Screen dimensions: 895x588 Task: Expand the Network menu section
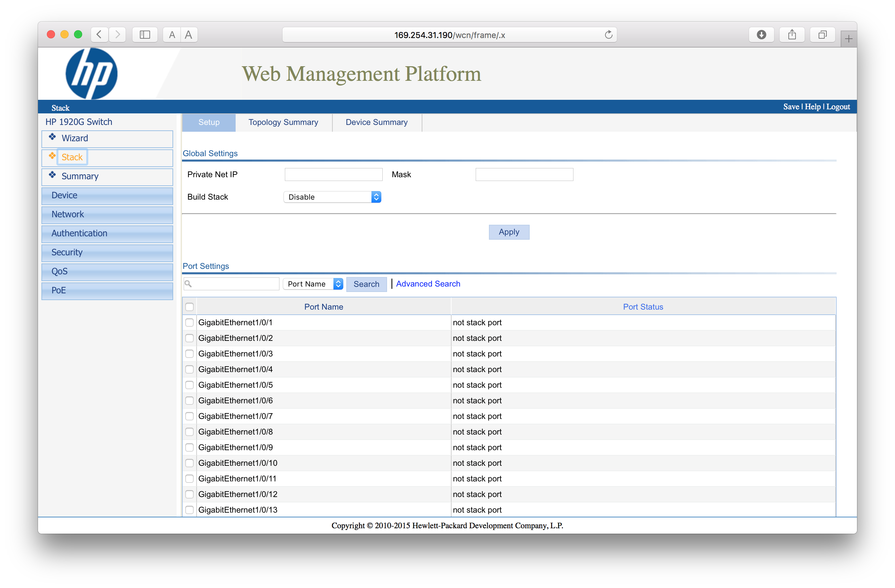click(x=107, y=214)
